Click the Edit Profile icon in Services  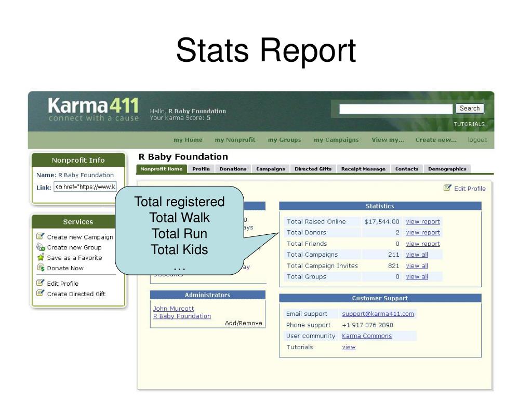41,282
